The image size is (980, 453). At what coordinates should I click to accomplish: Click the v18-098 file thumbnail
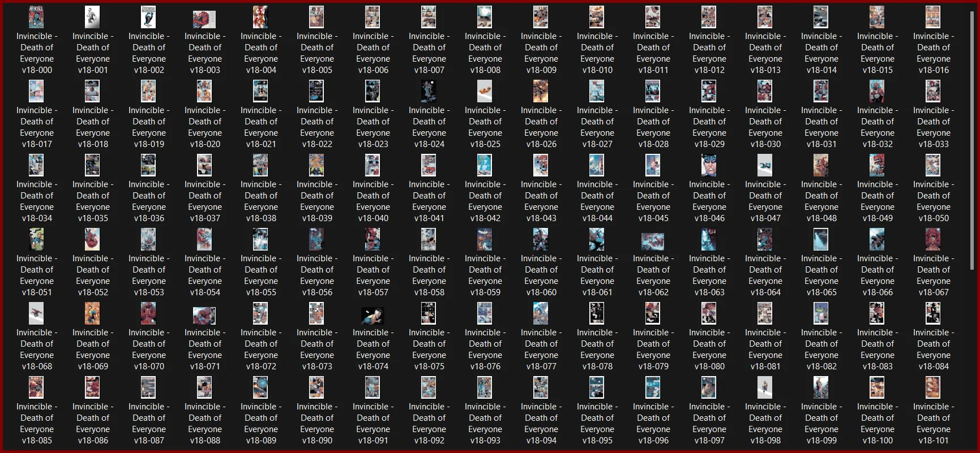click(765, 387)
